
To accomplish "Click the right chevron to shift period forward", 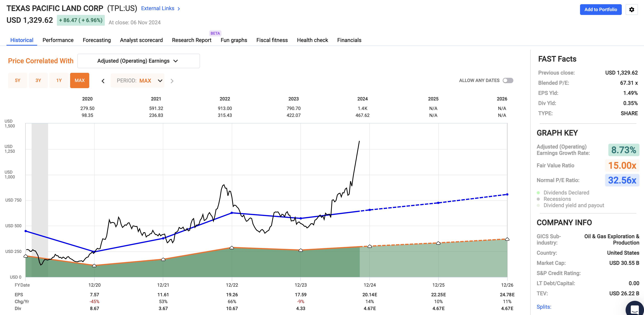I will [172, 80].
